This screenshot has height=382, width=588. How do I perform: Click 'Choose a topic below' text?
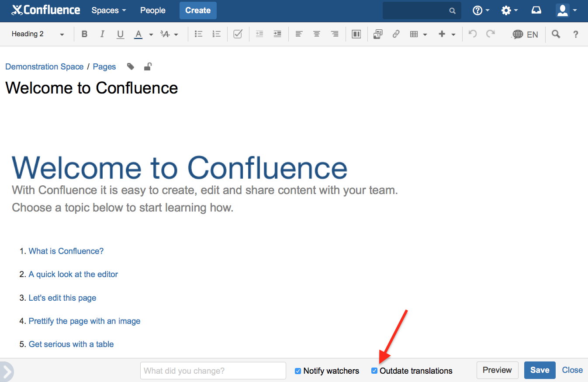pyautogui.click(x=123, y=207)
